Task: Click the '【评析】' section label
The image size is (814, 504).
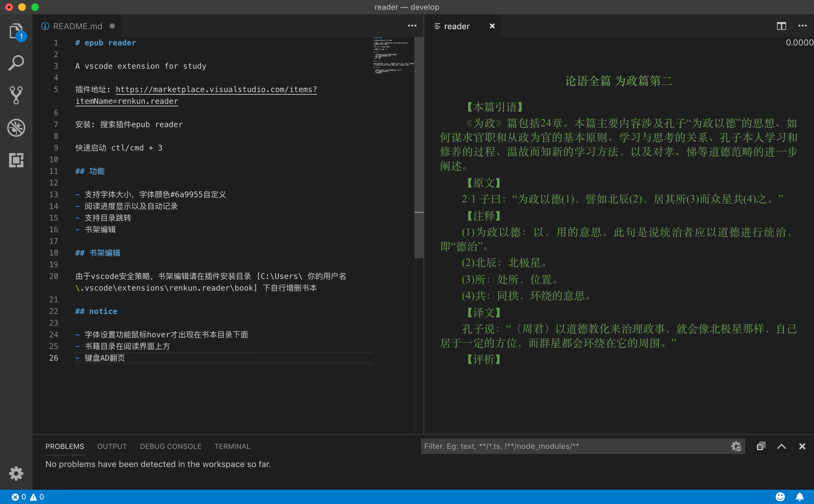Action: tap(484, 359)
